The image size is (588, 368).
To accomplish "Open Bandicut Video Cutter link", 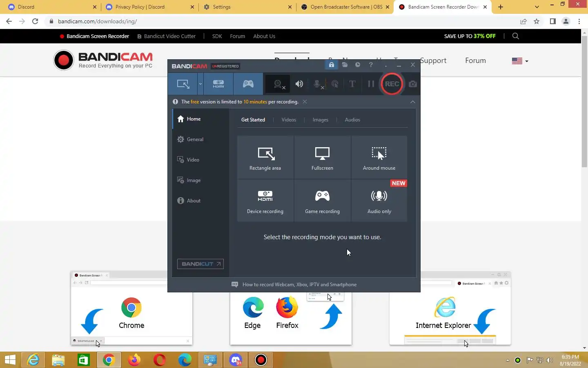I will 167,36.
